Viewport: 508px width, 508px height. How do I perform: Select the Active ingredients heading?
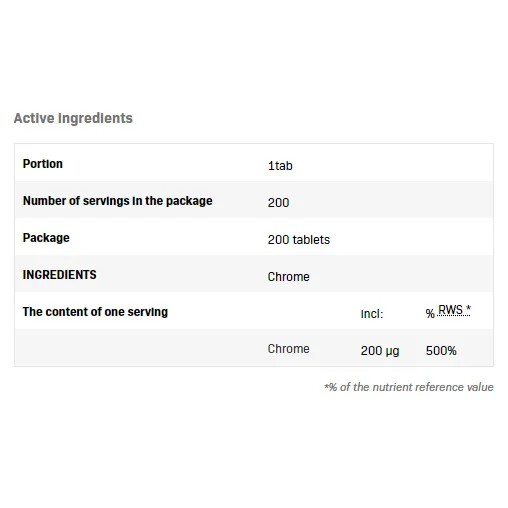tap(73, 118)
